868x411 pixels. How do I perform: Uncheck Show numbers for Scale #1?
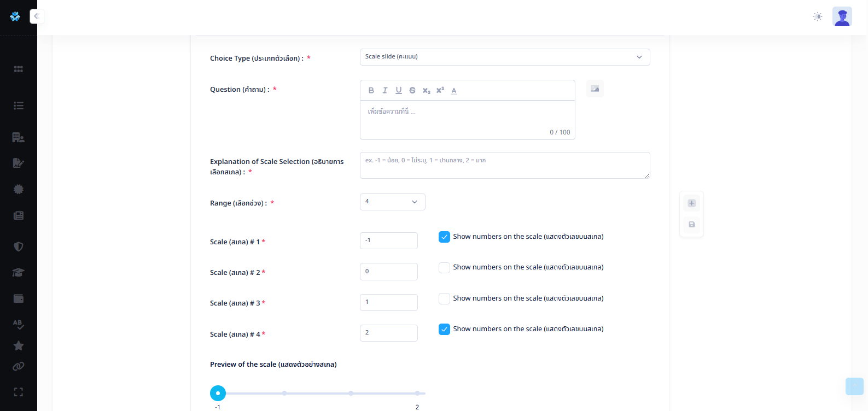(444, 237)
